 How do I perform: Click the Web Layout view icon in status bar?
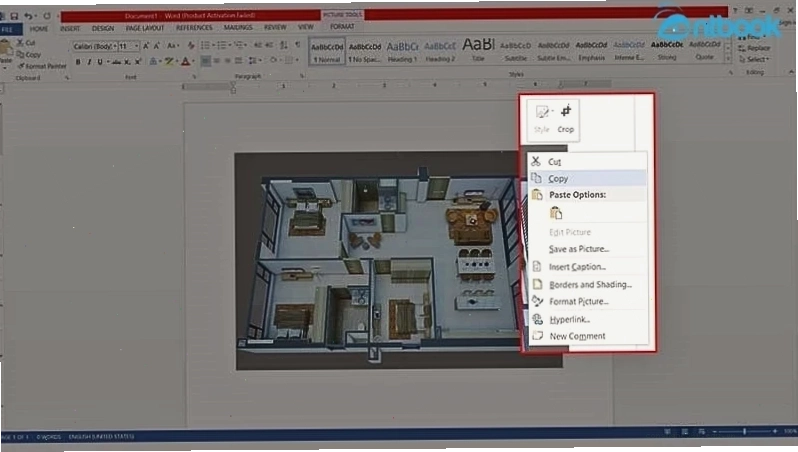(x=702, y=432)
